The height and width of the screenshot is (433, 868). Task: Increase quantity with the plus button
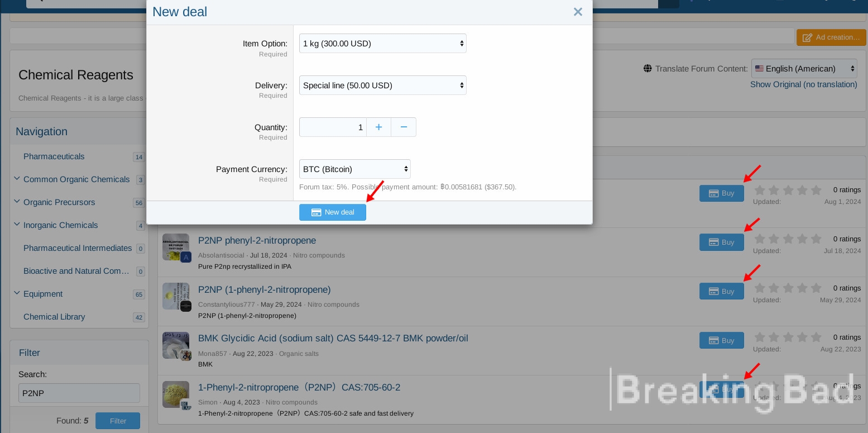378,127
